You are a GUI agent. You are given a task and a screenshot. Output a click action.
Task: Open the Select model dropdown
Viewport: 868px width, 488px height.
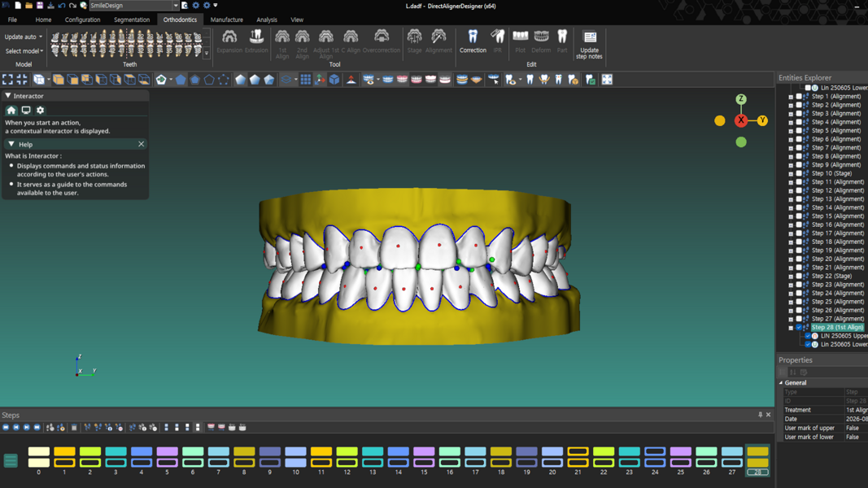pos(24,51)
